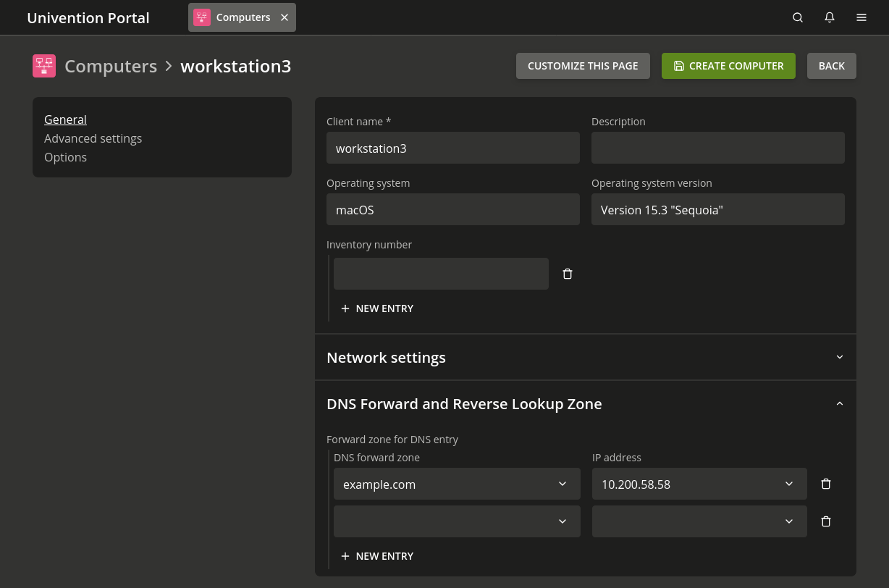Open the example.com DNS forward zone dropdown
The height and width of the screenshot is (588, 889).
pyautogui.click(x=457, y=484)
